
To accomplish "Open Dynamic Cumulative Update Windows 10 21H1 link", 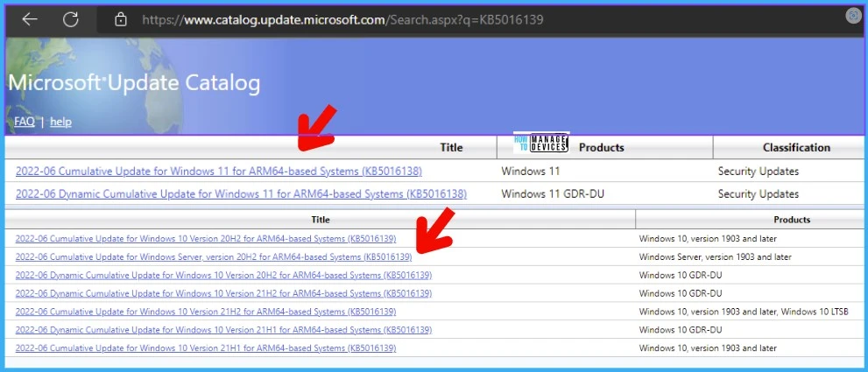I will pos(223,330).
